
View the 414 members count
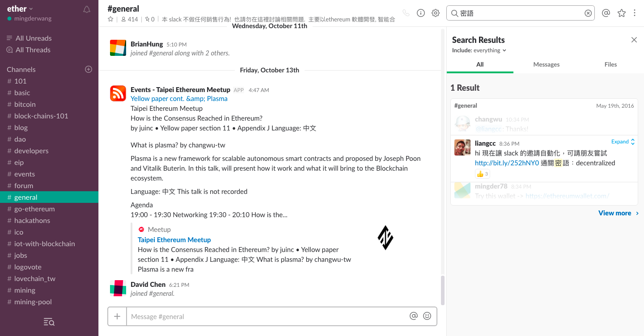pyautogui.click(x=130, y=19)
